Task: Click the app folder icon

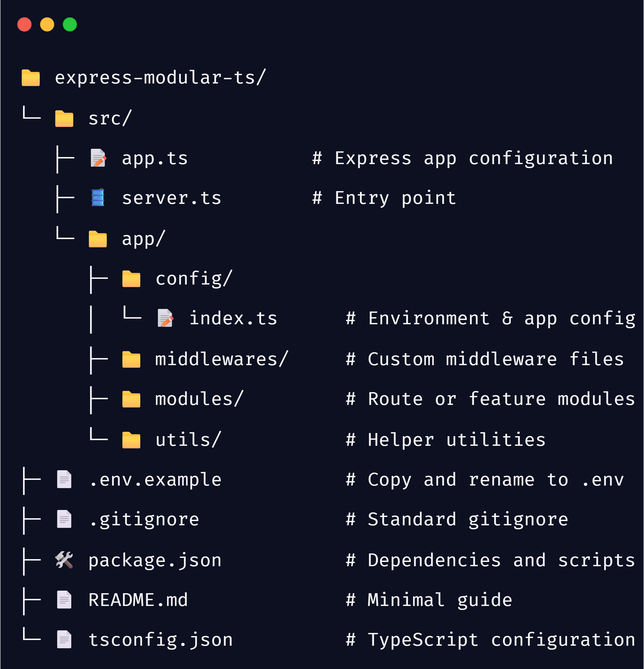Action: [98, 238]
